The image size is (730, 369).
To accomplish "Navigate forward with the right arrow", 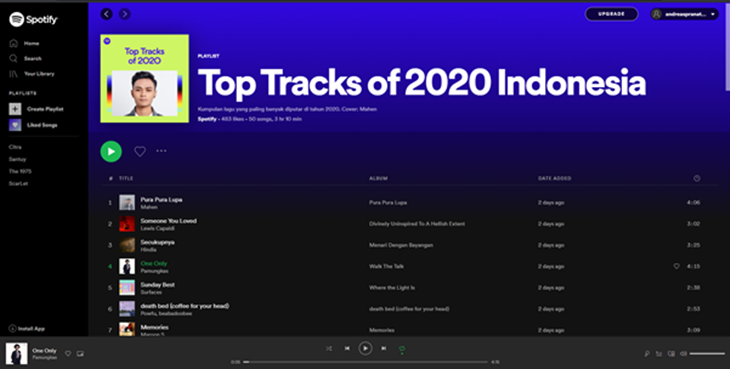I will point(125,14).
